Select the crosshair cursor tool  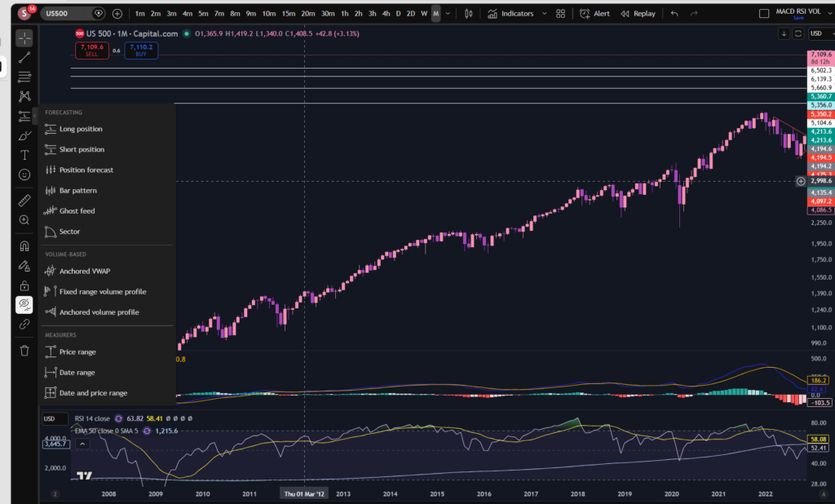pyautogui.click(x=24, y=38)
